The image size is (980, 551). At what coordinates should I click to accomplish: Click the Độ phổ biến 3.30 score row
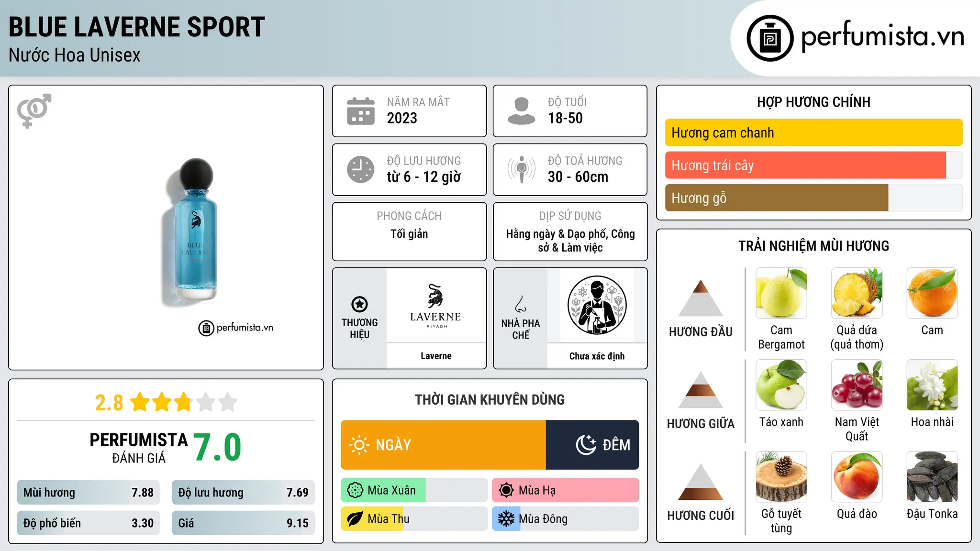(x=88, y=523)
